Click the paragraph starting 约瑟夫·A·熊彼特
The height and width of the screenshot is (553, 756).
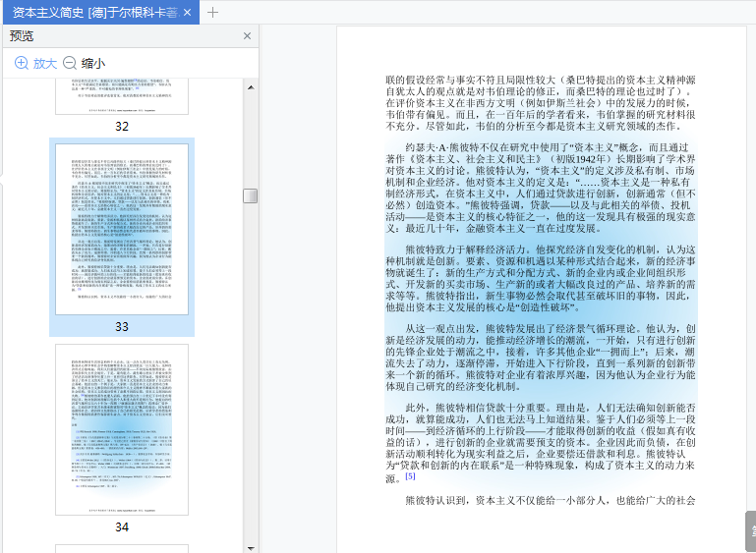(541, 188)
